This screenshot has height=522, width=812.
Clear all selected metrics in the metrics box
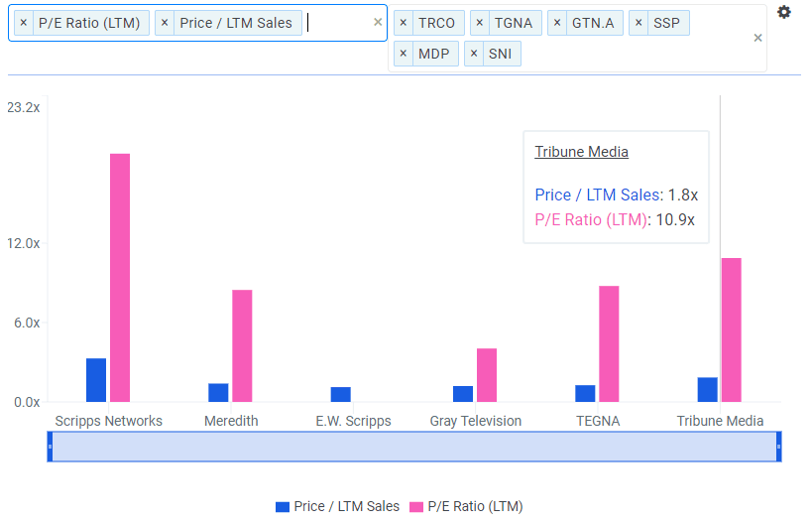[x=377, y=22]
